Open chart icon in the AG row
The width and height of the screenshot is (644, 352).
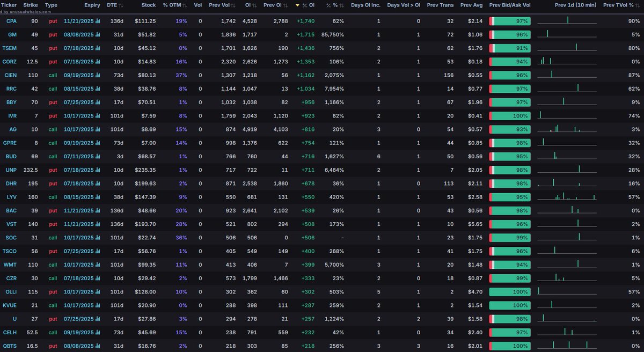98,129
